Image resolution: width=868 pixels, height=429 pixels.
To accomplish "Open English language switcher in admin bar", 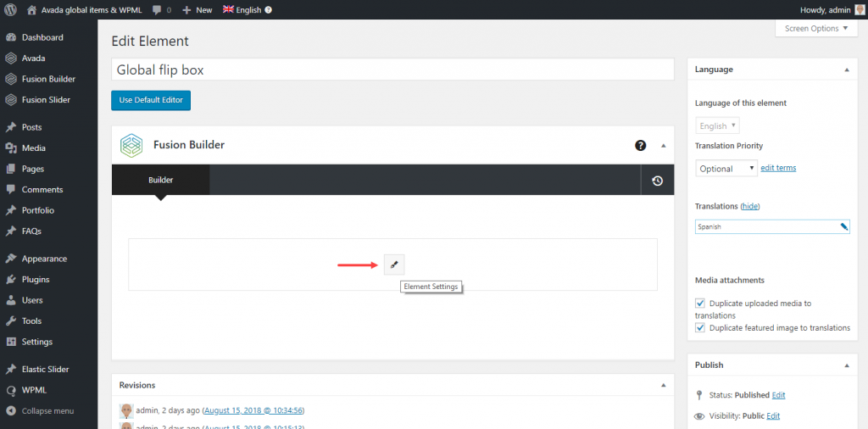I will pyautogui.click(x=242, y=9).
